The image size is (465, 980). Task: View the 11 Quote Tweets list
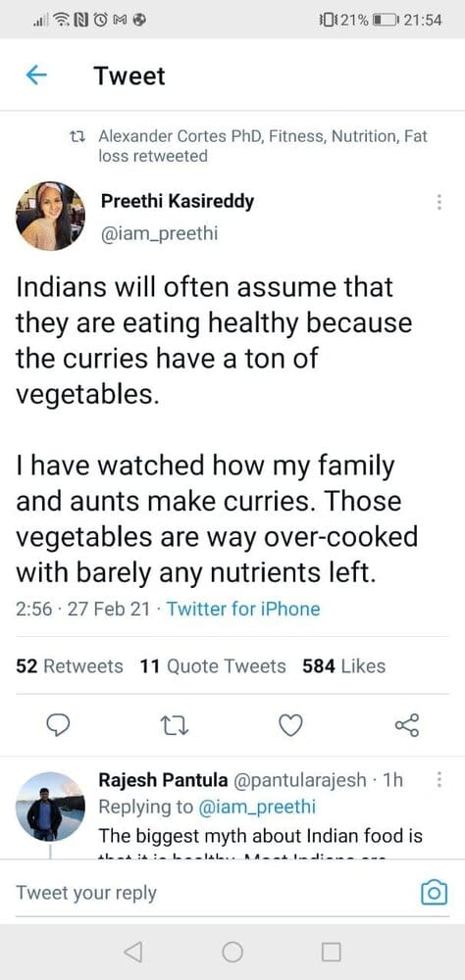click(214, 666)
